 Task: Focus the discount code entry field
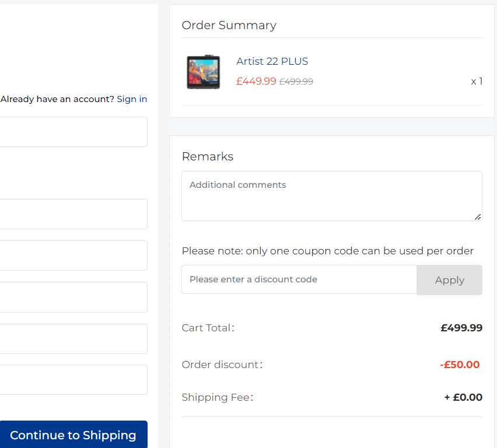pos(299,279)
